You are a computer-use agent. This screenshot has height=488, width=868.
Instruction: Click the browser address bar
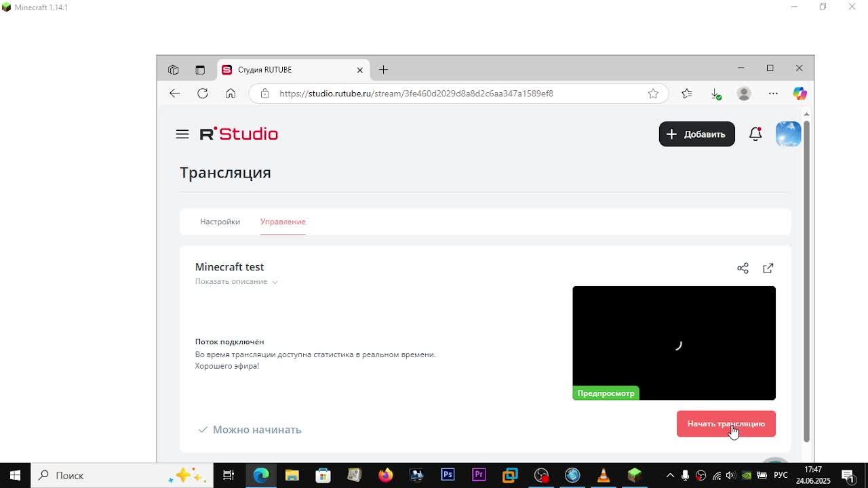(458, 94)
